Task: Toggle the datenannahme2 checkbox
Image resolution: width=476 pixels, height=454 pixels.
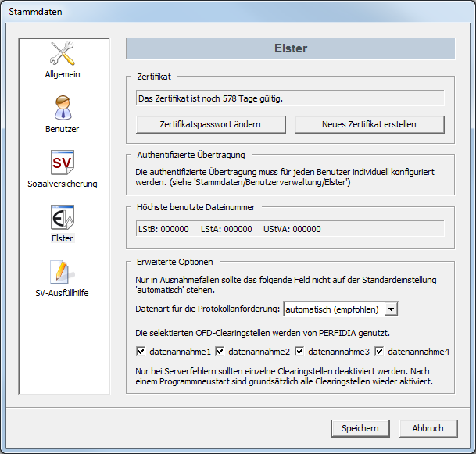Action: [x=220, y=351]
